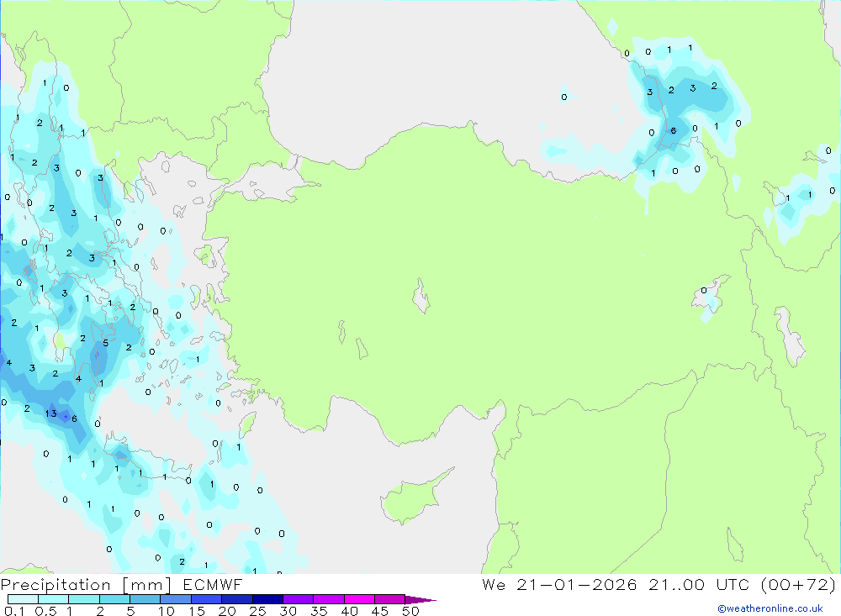Click the 'ECMWF' model label
841x616 pixels.
click(x=213, y=585)
